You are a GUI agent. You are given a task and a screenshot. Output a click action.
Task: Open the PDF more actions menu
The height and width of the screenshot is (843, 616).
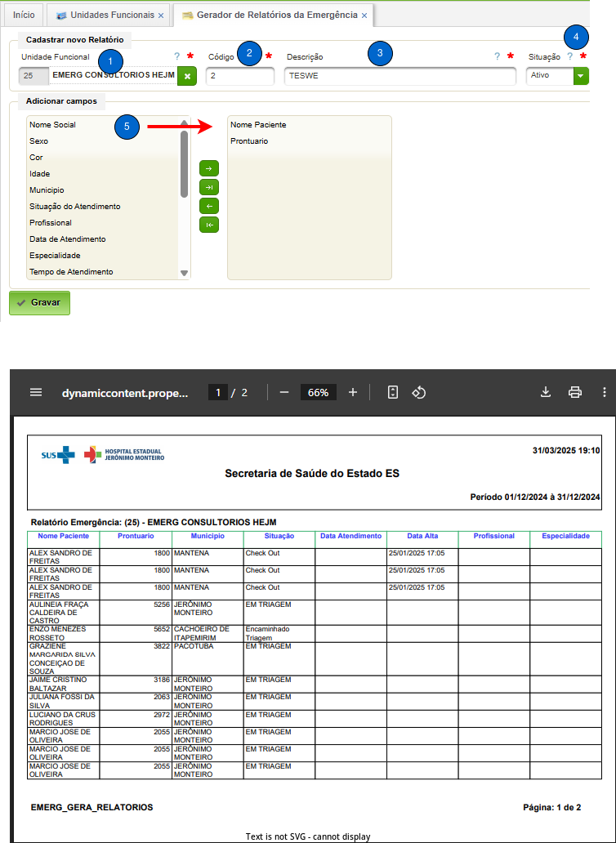(604, 392)
